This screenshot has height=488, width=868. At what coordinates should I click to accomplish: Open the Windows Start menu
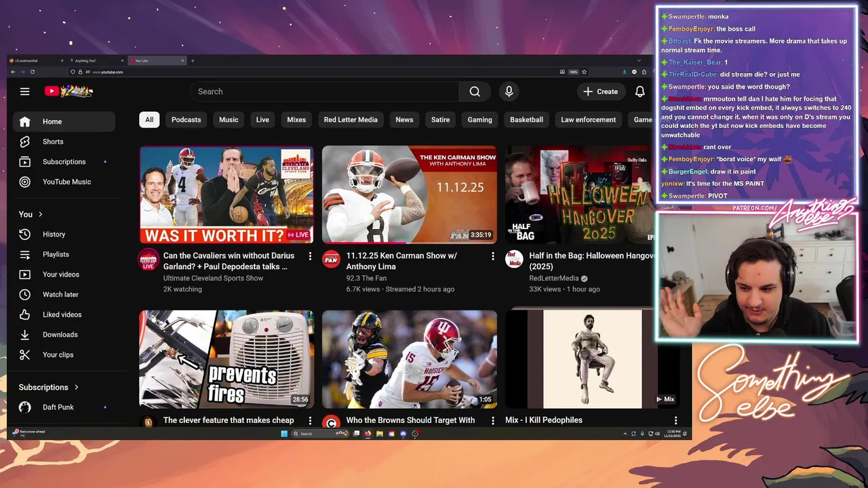tap(285, 434)
